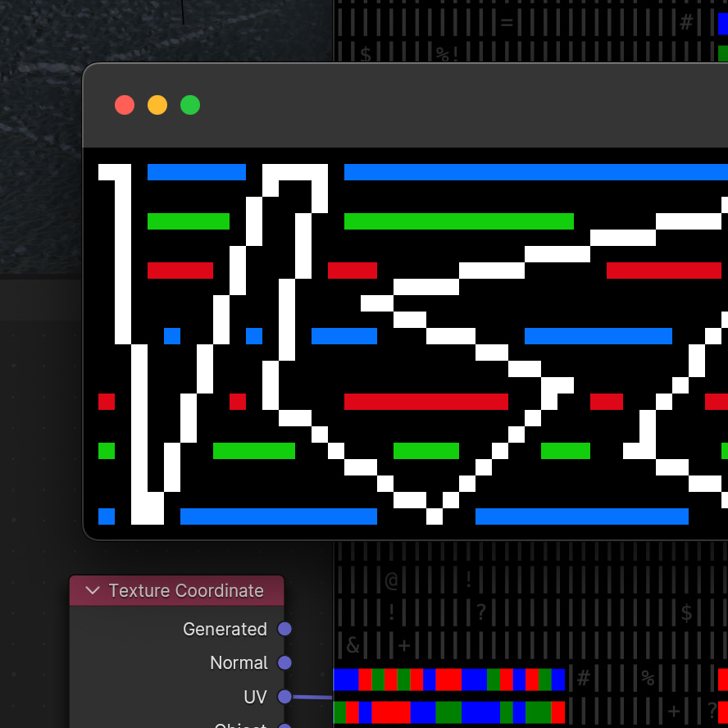Click the Generated output socket dot
Image resolution: width=728 pixels, height=728 pixels.
click(284, 629)
